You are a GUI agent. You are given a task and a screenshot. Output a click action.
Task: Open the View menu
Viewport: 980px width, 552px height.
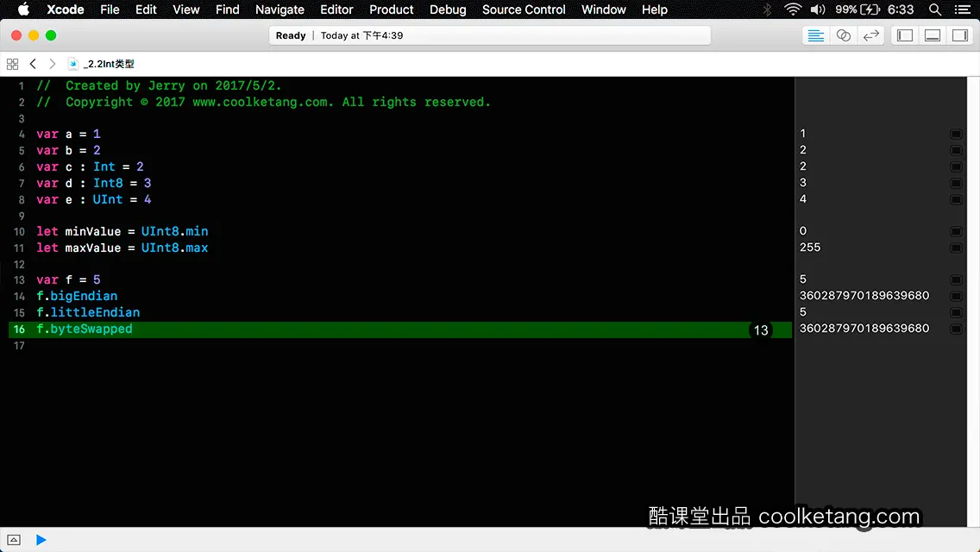[x=186, y=9]
